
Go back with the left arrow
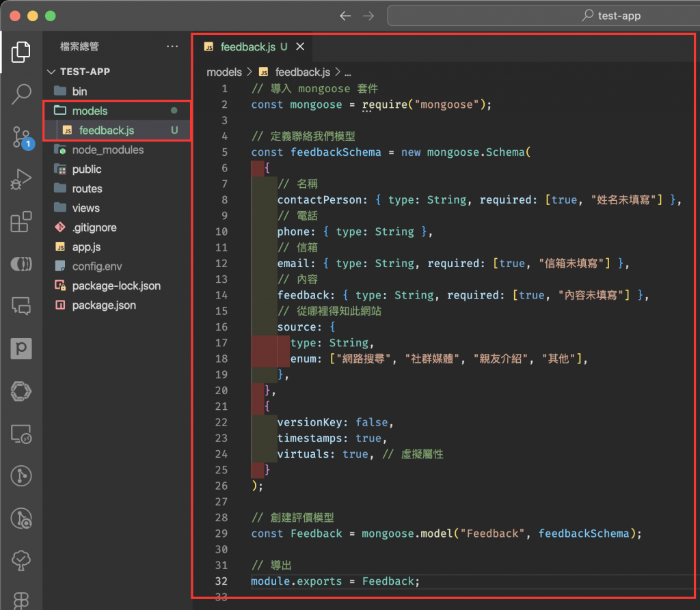345,16
